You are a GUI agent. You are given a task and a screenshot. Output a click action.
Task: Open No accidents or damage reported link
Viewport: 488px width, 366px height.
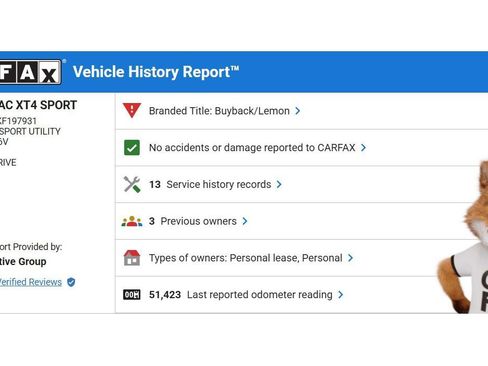click(252, 148)
